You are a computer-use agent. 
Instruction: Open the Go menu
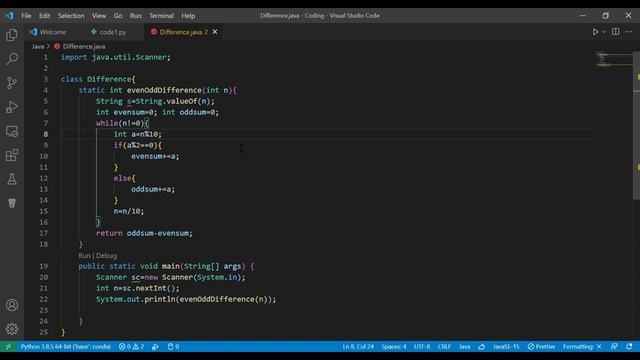tap(118, 16)
